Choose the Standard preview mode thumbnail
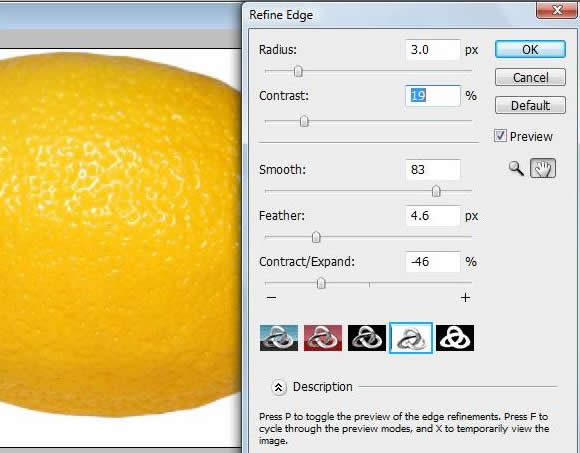Image resolution: width=580 pixels, height=453 pixels. [279, 338]
